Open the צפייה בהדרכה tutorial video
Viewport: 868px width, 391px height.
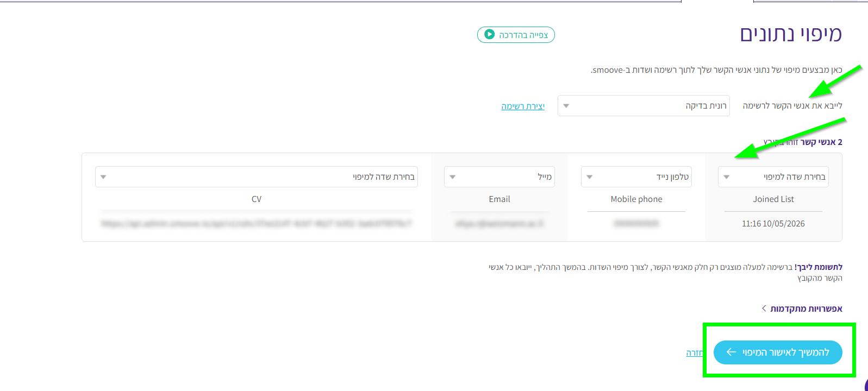point(516,35)
